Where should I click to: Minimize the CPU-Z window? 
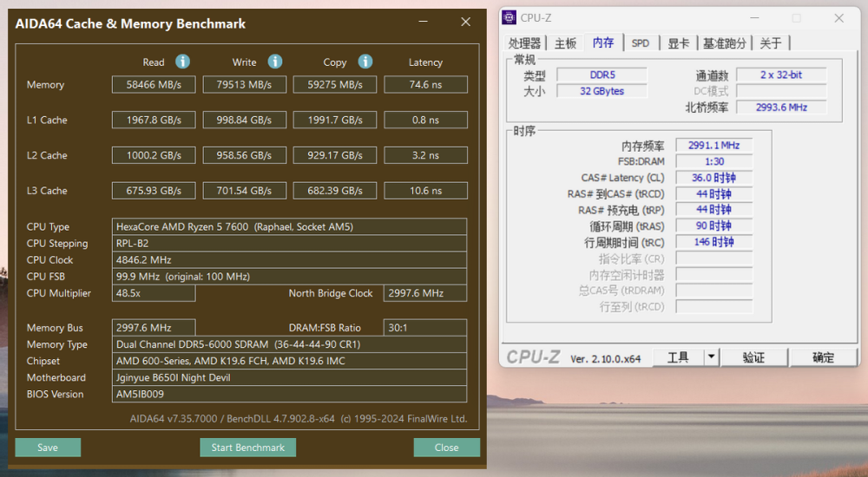tap(754, 17)
